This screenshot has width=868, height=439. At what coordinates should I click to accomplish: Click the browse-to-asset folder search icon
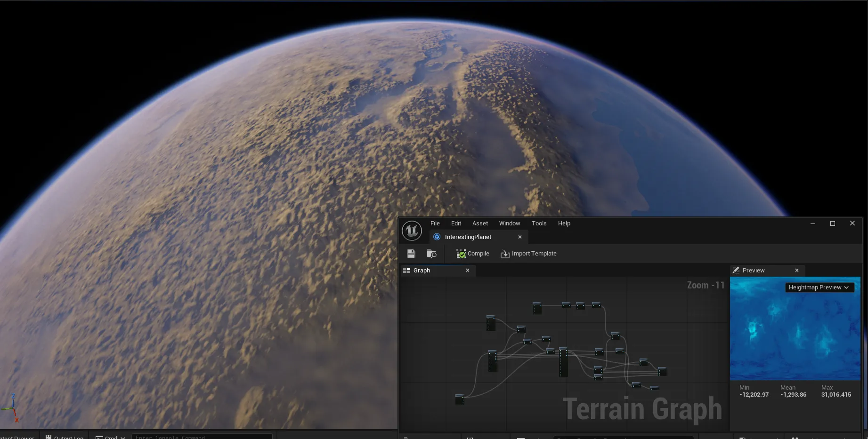tap(431, 254)
